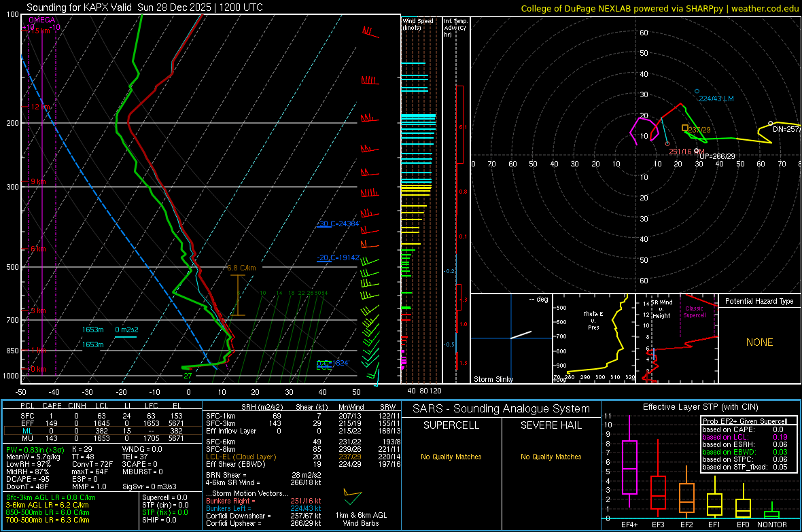Image resolution: width=802 pixels, height=532 pixels.
Task: Click the orange 237/29 hodograph marker label
Action: coord(699,130)
